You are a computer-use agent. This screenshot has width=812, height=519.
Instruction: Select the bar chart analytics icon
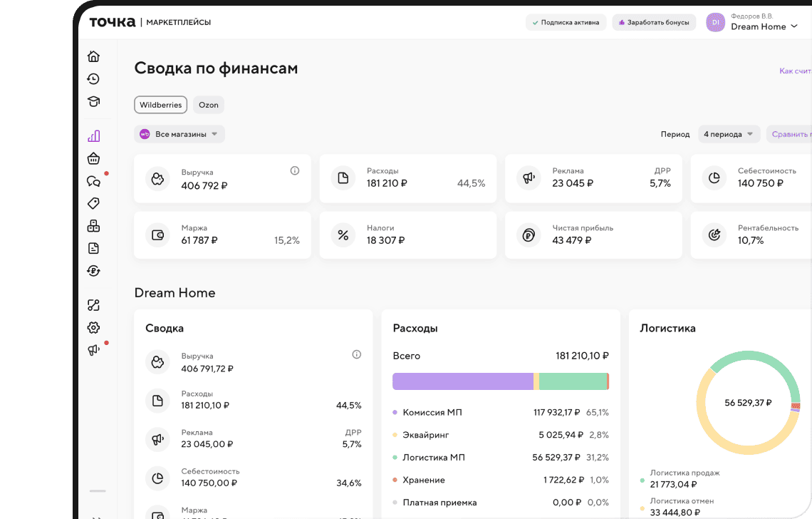click(x=93, y=136)
